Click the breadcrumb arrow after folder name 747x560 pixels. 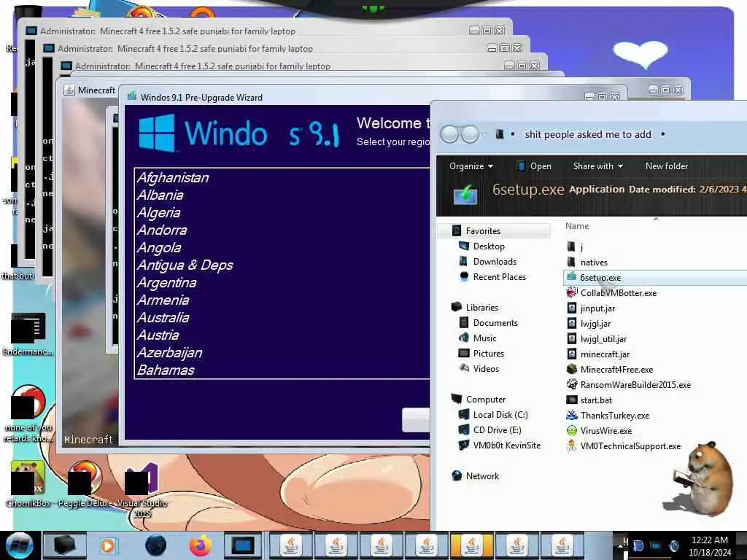click(x=662, y=134)
